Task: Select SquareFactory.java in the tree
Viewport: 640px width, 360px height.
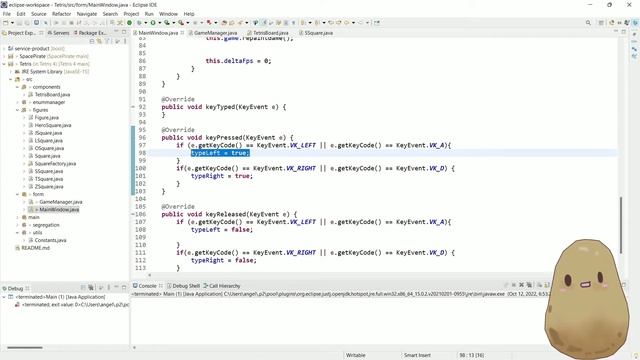Action: point(55,164)
